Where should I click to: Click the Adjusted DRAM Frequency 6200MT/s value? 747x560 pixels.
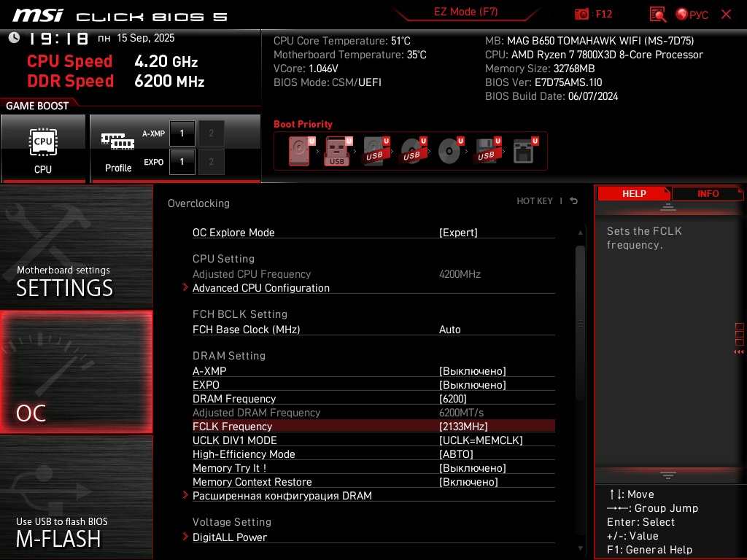tap(461, 413)
